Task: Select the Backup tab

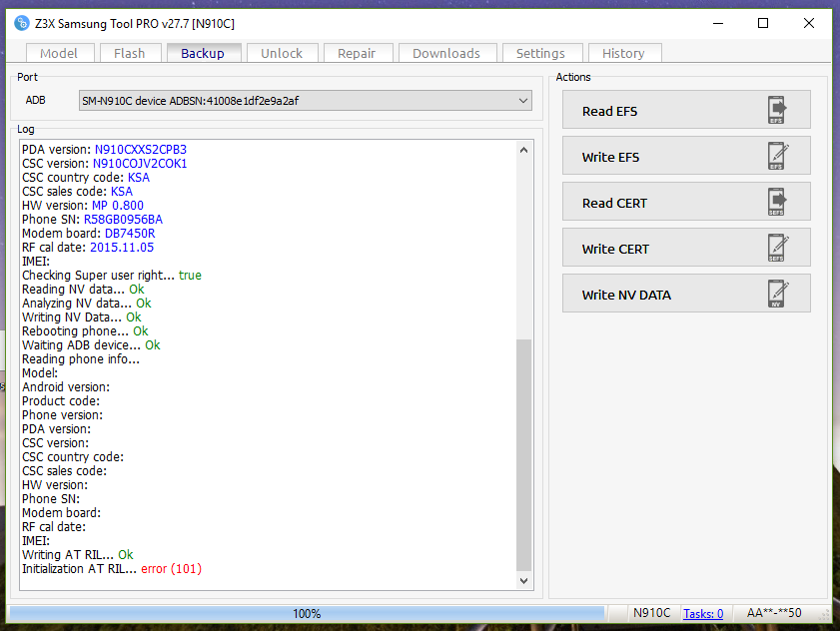Action: click(x=203, y=53)
